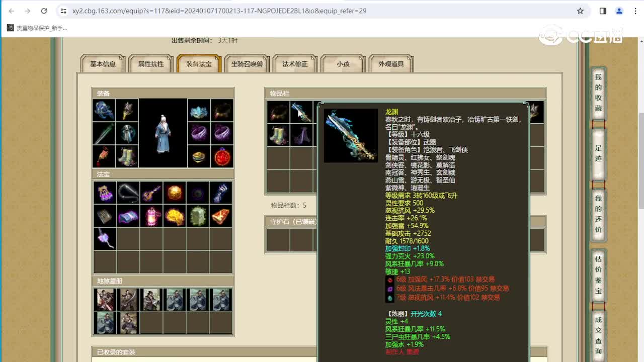
Task: Select the blue mask equipment icon
Action: pos(199,110)
